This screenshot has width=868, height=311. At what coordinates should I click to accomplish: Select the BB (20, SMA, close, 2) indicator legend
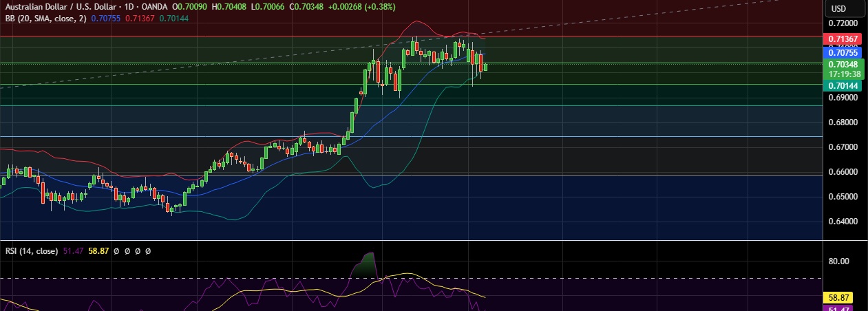point(44,19)
